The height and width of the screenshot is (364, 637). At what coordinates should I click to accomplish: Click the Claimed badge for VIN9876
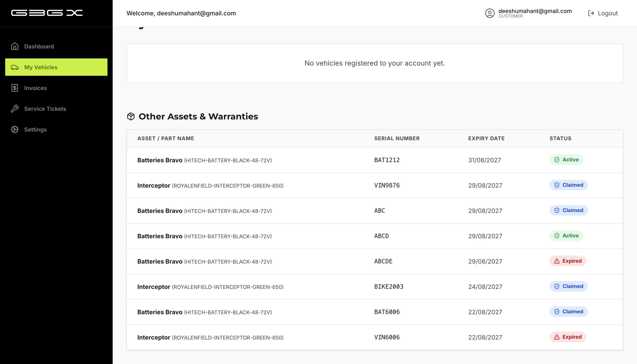click(x=568, y=185)
